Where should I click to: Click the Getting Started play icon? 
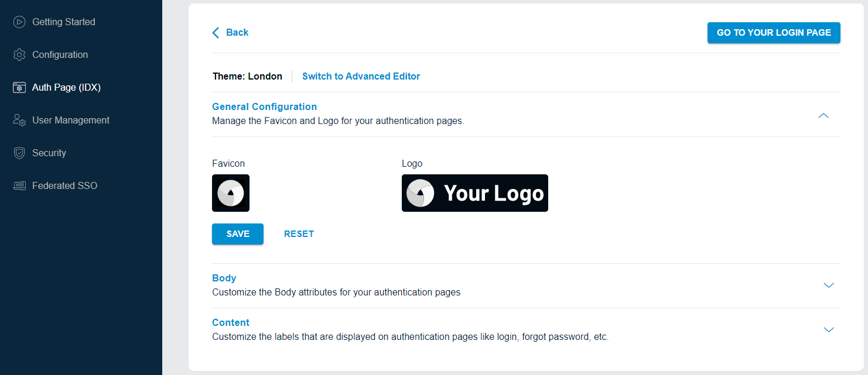(19, 22)
